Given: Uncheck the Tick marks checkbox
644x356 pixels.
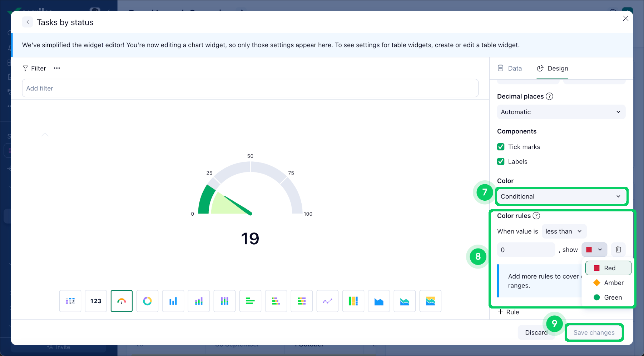Looking at the screenshot, I should 501,147.
